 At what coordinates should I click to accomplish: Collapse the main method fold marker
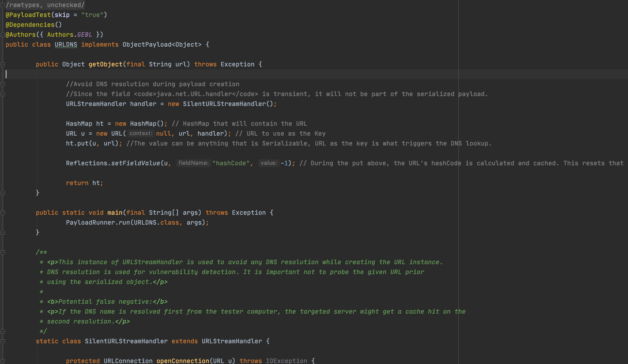(3, 213)
